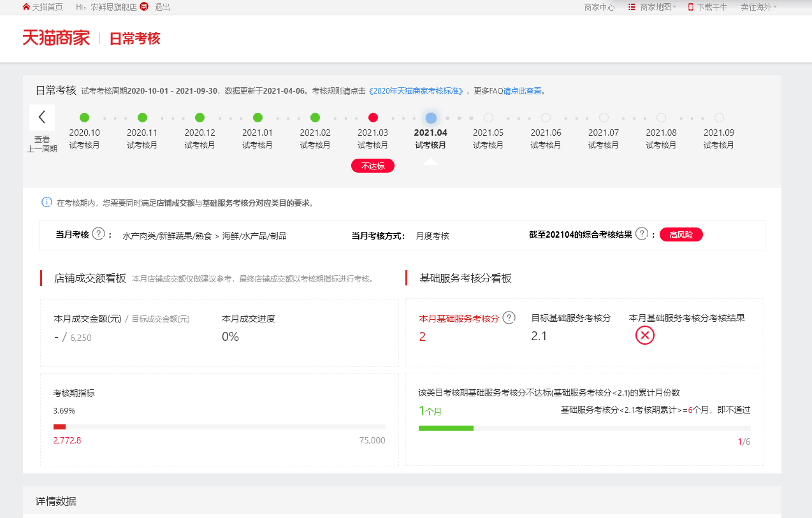Open the 2020年天猫商家考核标准 rules link

click(416, 91)
